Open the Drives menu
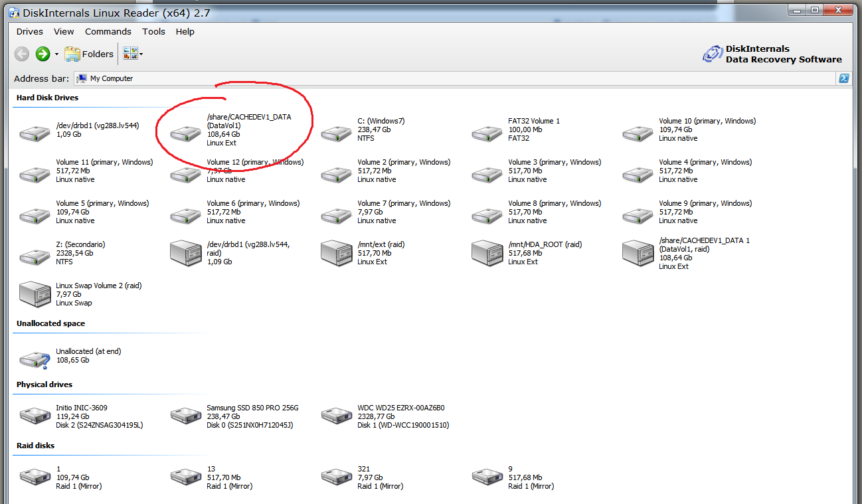This screenshot has width=862, height=504. pos(29,31)
